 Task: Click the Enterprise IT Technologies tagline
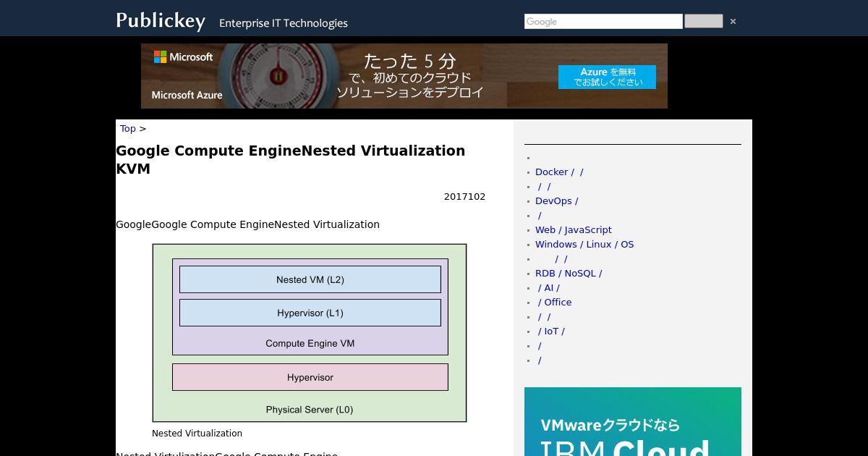pos(284,23)
